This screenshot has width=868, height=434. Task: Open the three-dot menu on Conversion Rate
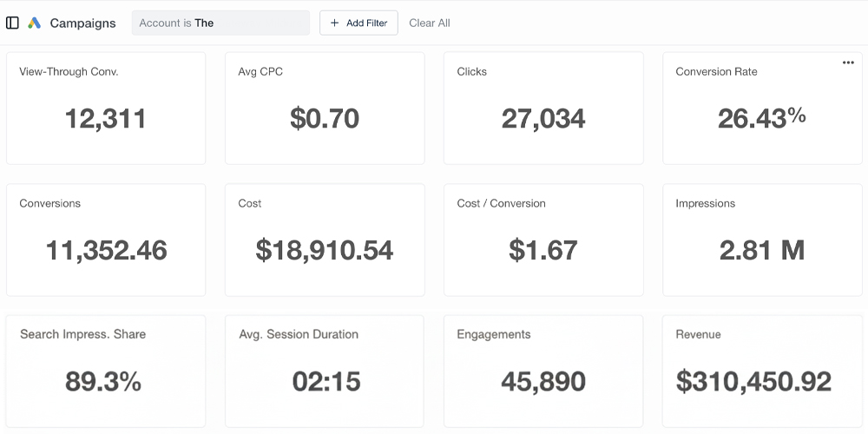(x=848, y=62)
